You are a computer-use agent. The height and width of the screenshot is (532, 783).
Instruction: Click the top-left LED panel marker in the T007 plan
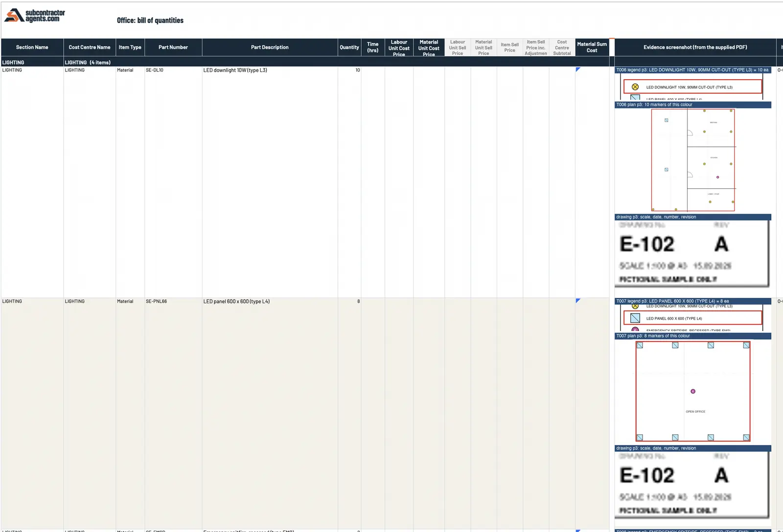(x=640, y=345)
